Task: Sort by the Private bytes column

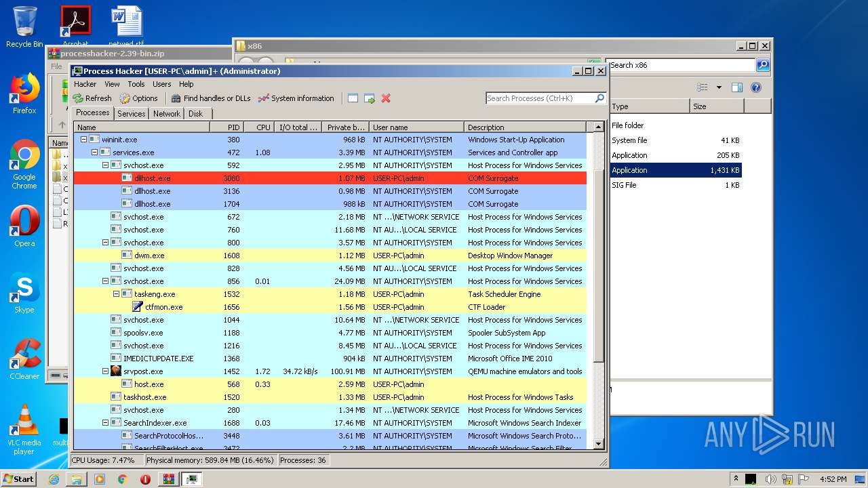Action: coord(344,127)
